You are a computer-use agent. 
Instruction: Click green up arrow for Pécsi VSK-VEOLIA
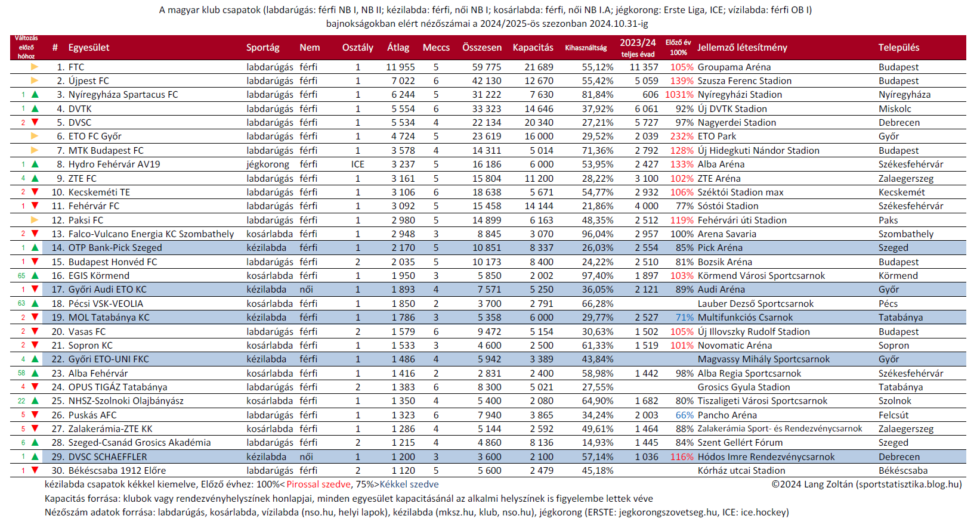pos(35,303)
